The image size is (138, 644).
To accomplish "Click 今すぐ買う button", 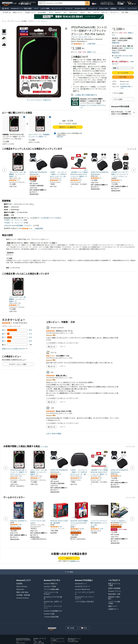I will pyautogui.click(x=123, y=77).
